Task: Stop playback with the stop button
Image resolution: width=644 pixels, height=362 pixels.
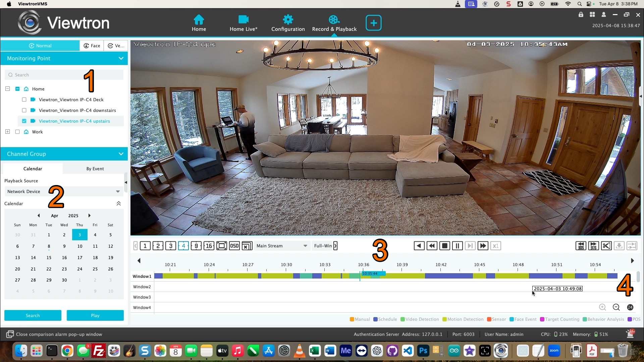Action: tap(445, 246)
